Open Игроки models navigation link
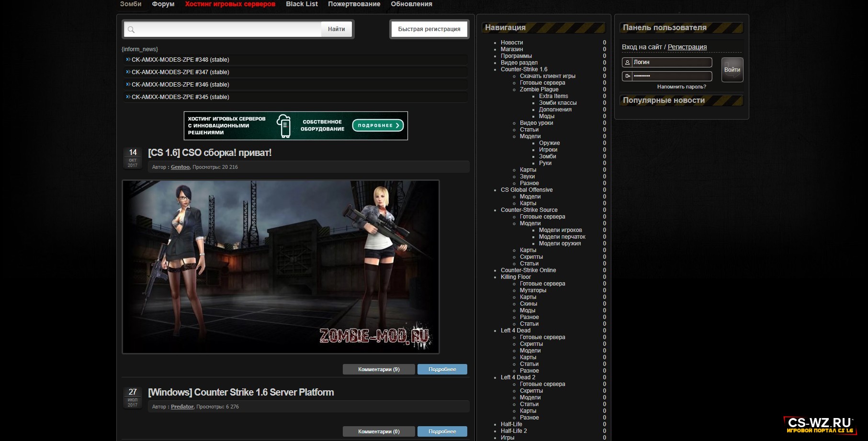This screenshot has width=868, height=441. click(548, 150)
